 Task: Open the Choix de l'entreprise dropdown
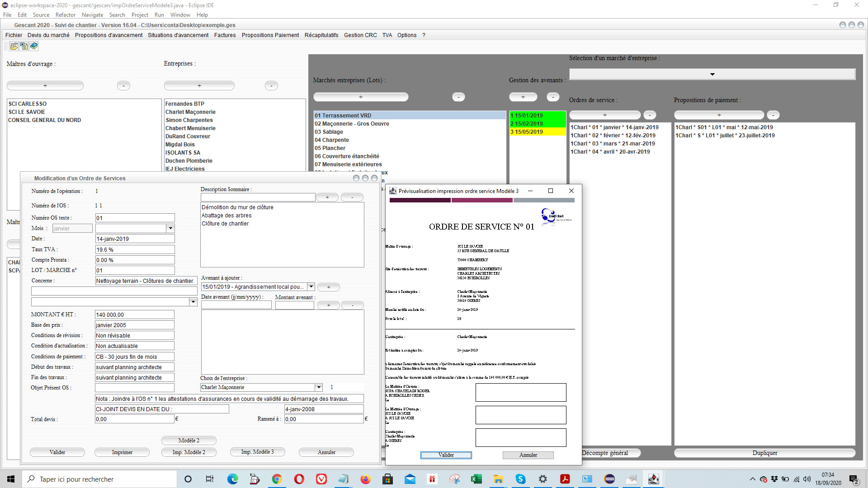point(319,387)
